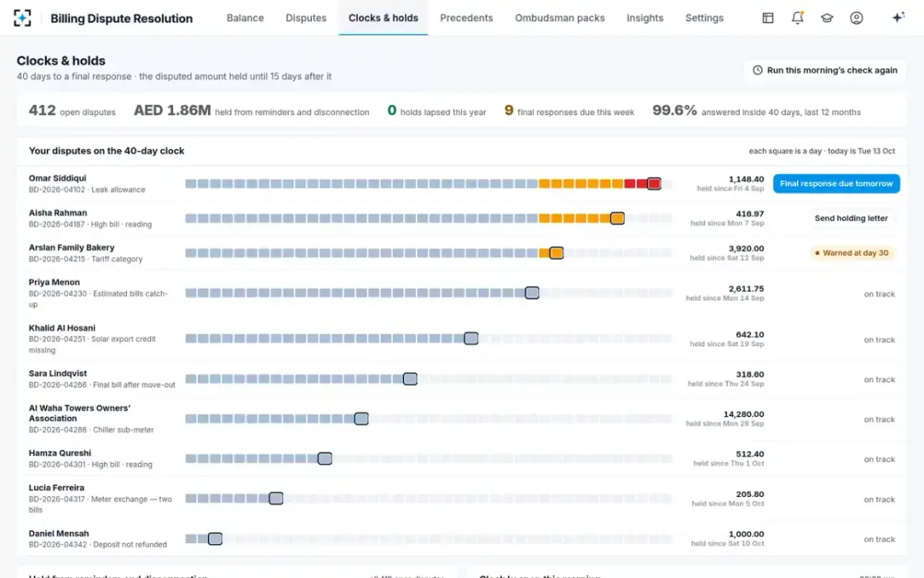Select the current-day marker on Omar Siddiqui's clock
The width and height of the screenshot is (924, 578).
click(x=654, y=183)
